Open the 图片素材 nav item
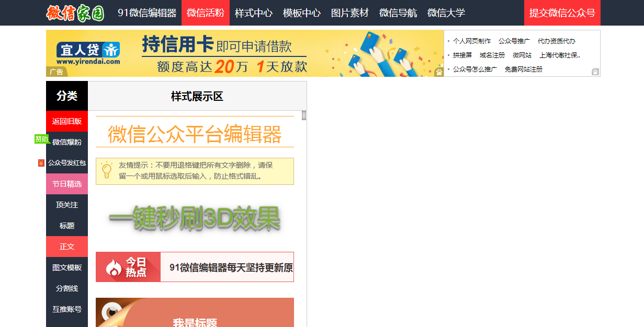Image resolution: width=644 pixels, height=327 pixels. point(350,13)
